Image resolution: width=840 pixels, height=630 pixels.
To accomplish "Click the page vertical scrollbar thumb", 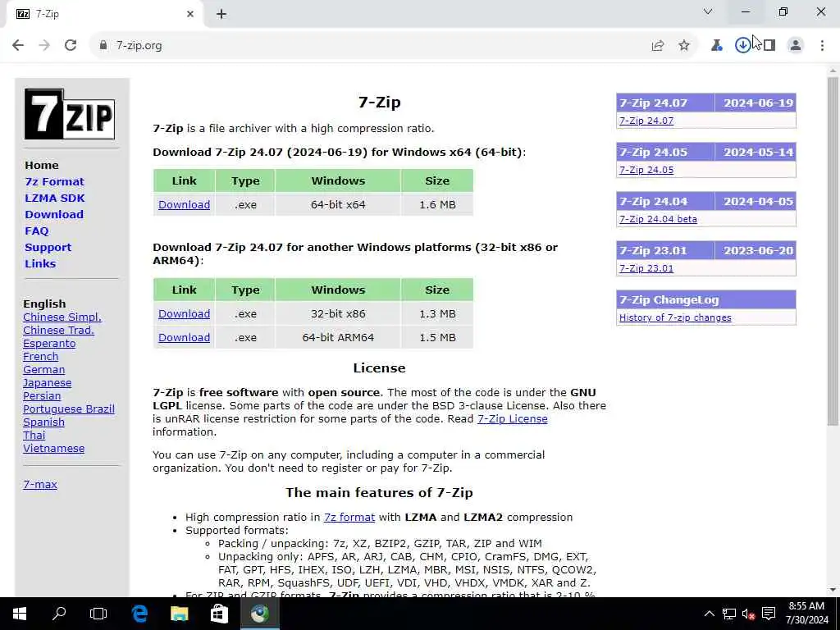I will pos(833,252).
